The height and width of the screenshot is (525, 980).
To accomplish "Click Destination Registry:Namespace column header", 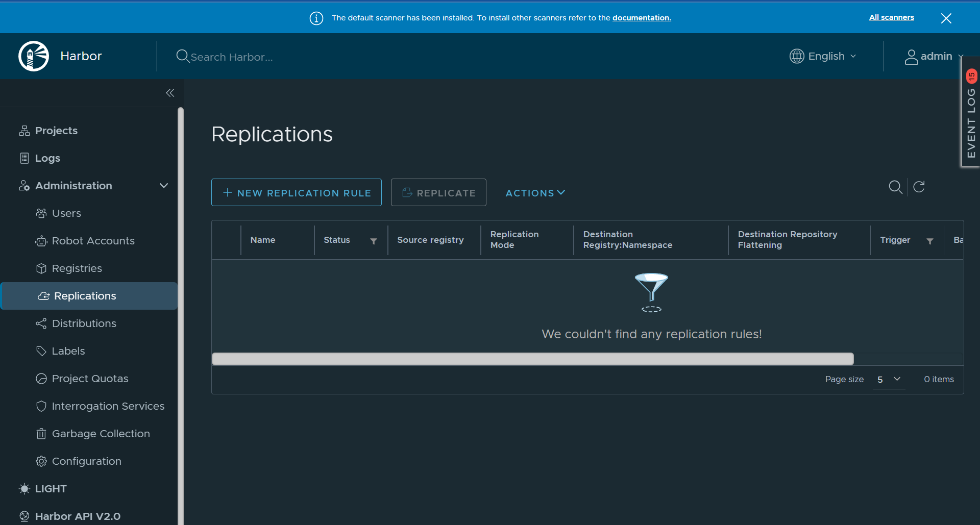I will coord(627,240).
